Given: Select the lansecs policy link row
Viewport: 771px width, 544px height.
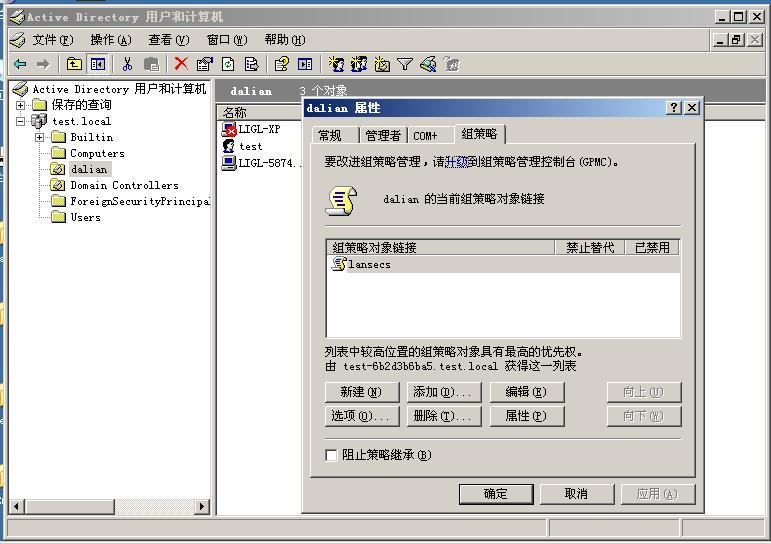Looking at the screenshot, I should tap(503, 264).
